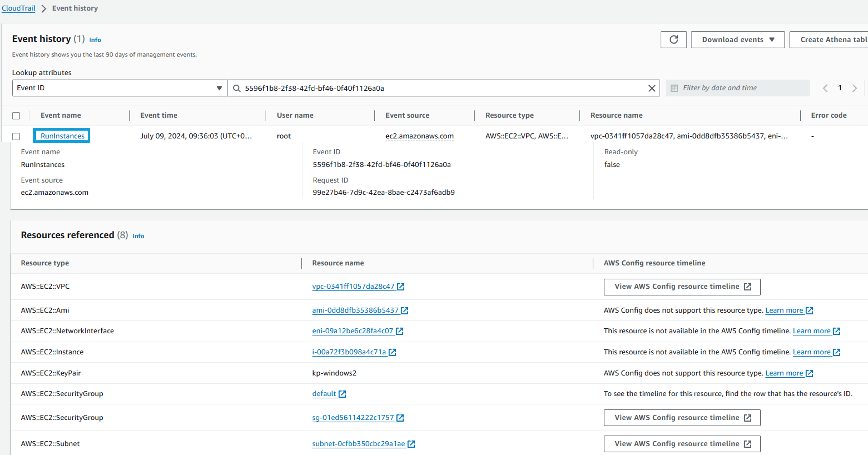868x455 pixels.
Task: Click the User name column header
Action: 295,115
